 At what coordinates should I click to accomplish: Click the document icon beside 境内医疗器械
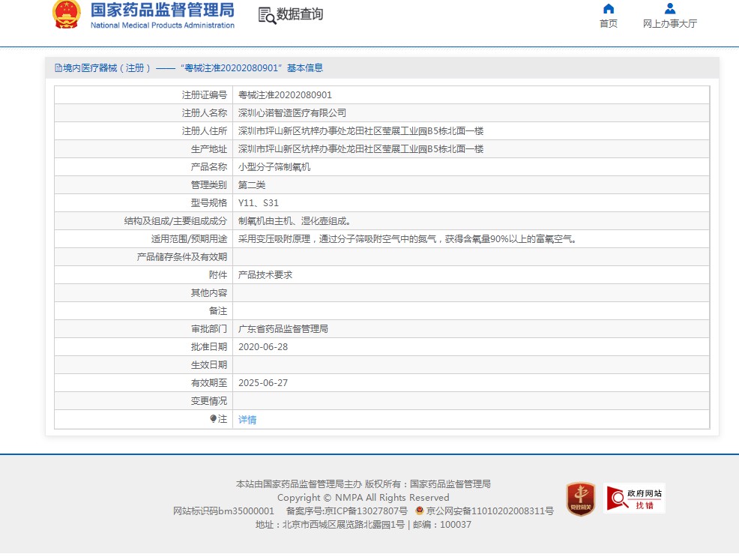coord(58,68)
